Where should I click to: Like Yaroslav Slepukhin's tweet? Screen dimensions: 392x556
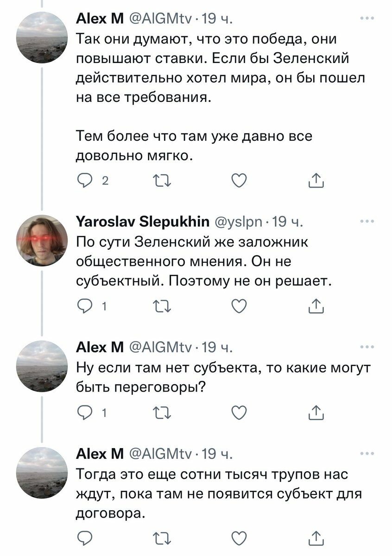pos(238,306)
